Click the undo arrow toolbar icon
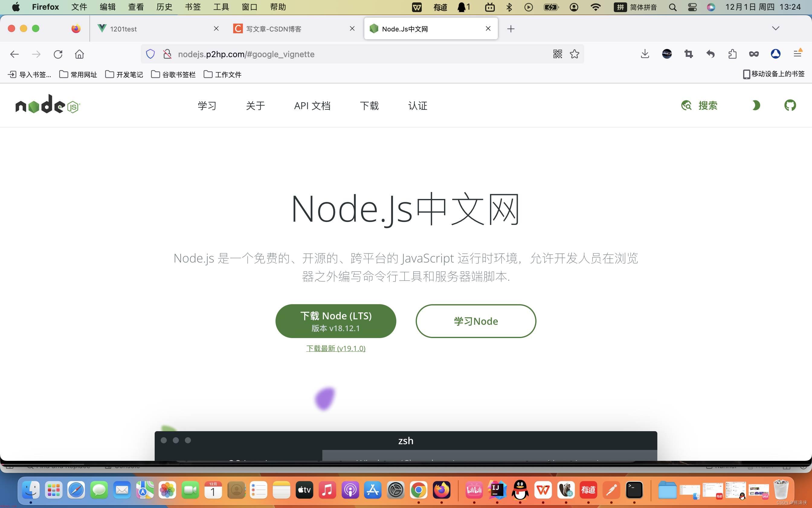Screen dimensions: 812x508 click(710, 54)
